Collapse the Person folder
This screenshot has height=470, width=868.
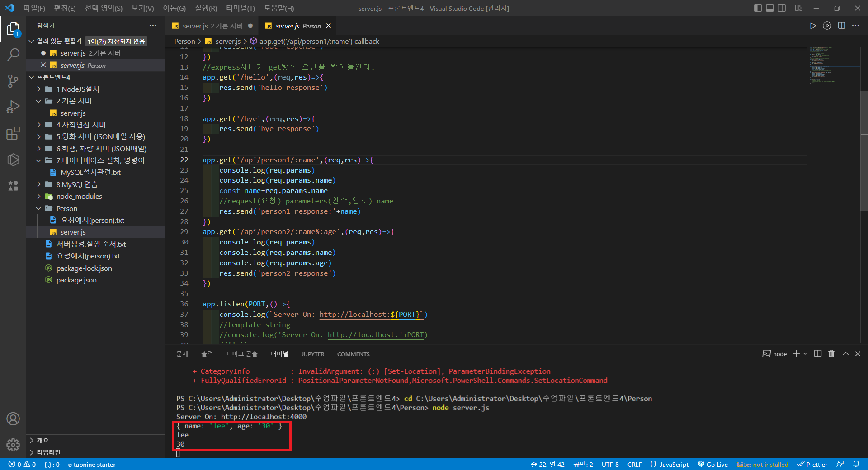(x=39, y=208)
